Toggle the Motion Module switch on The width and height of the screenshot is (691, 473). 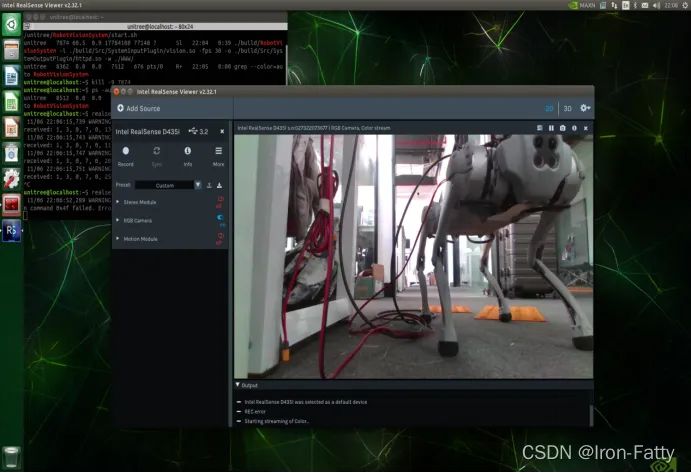219,238
